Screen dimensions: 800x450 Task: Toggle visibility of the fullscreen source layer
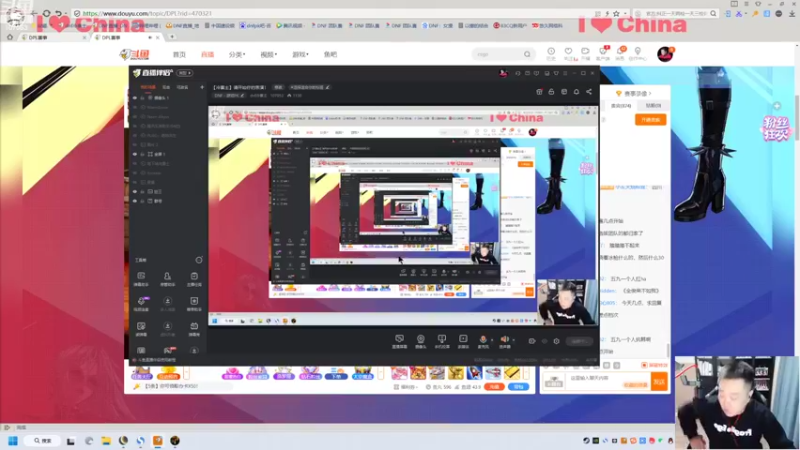135,154
